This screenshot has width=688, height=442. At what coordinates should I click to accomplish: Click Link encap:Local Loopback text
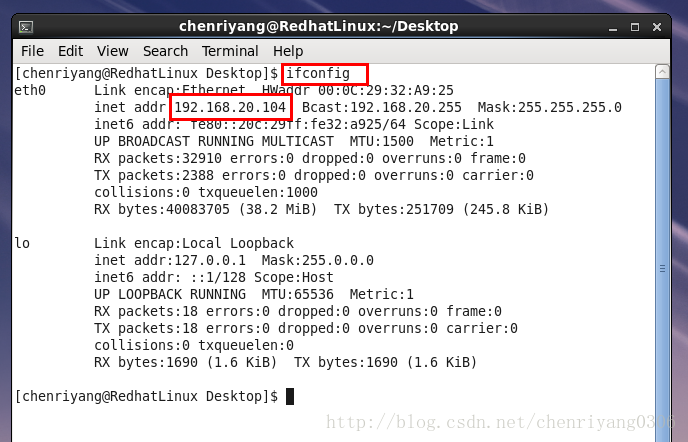(x=194, y=243)
